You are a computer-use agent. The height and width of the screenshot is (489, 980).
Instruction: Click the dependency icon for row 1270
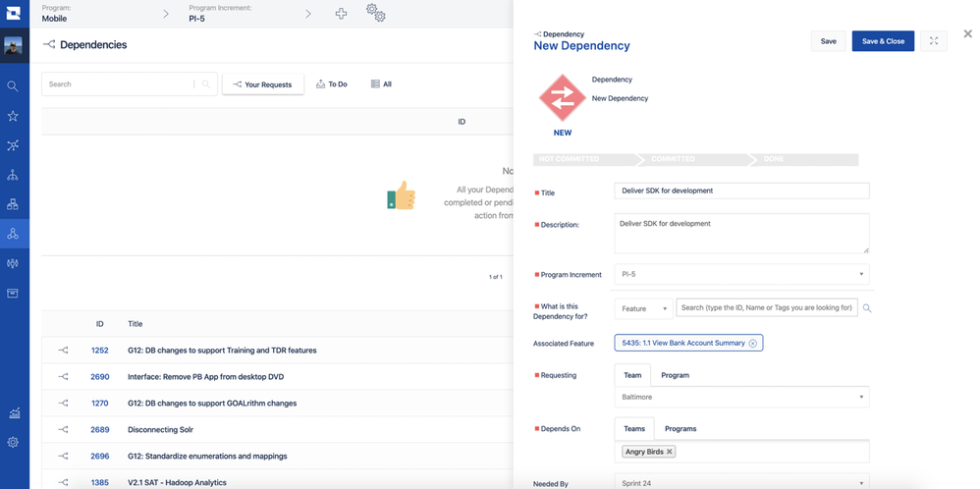(63, 404)
